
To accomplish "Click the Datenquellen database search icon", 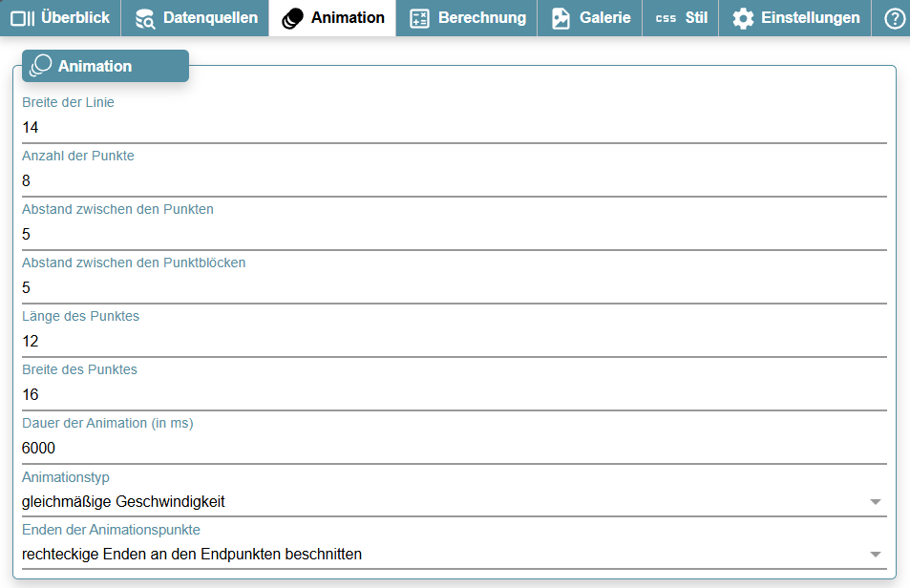I will click(x=145, y=18).
